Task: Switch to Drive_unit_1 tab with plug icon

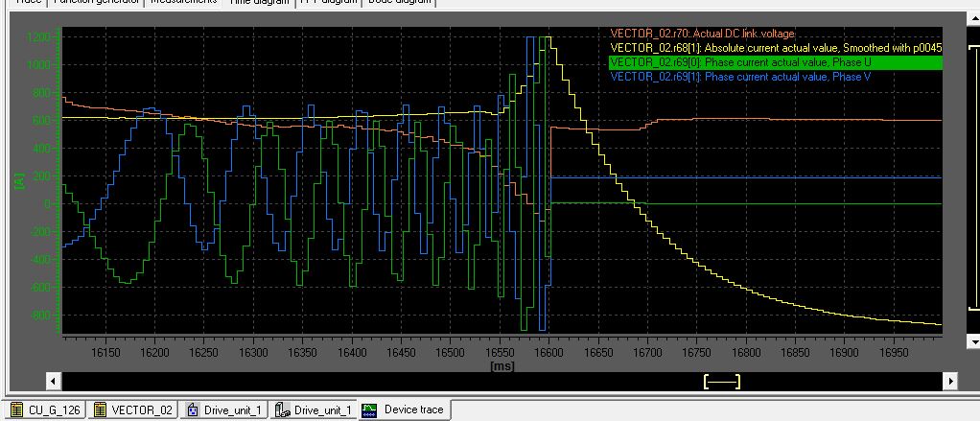Action: click(225, 410)
